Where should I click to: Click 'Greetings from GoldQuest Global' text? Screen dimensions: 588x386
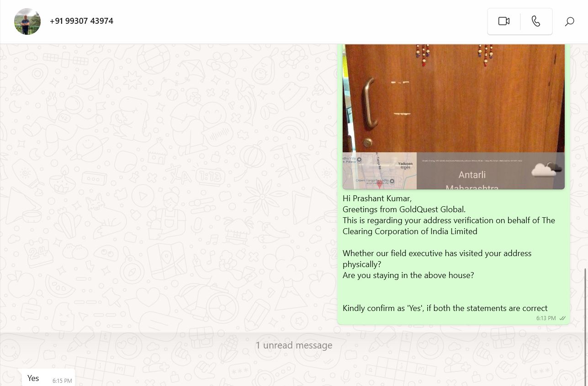pyautogui.click(x=404, y=209)
